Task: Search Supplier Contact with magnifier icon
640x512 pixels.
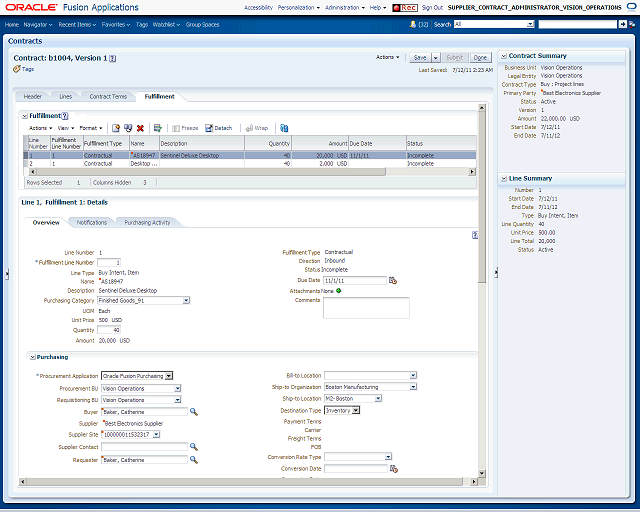Action: 194,447
